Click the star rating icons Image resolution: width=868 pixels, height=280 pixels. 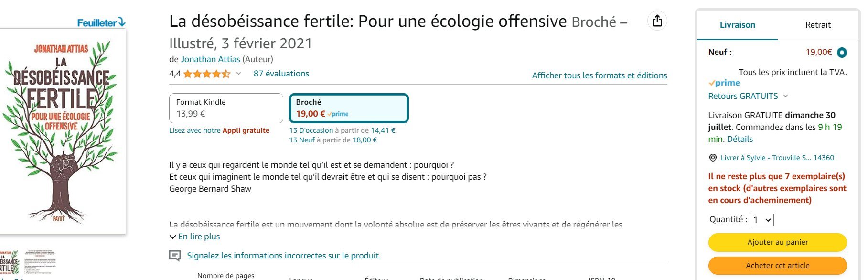[207, 74]
